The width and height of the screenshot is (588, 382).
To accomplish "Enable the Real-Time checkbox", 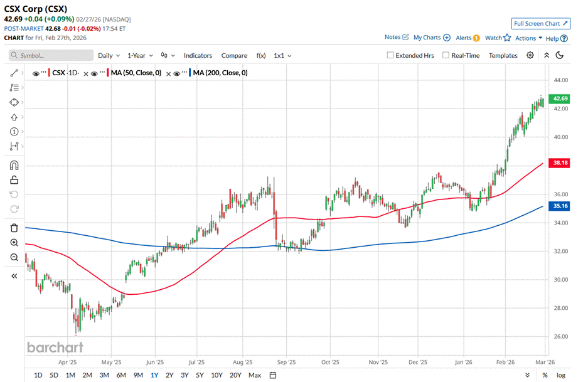I will (x=446, y=55).
